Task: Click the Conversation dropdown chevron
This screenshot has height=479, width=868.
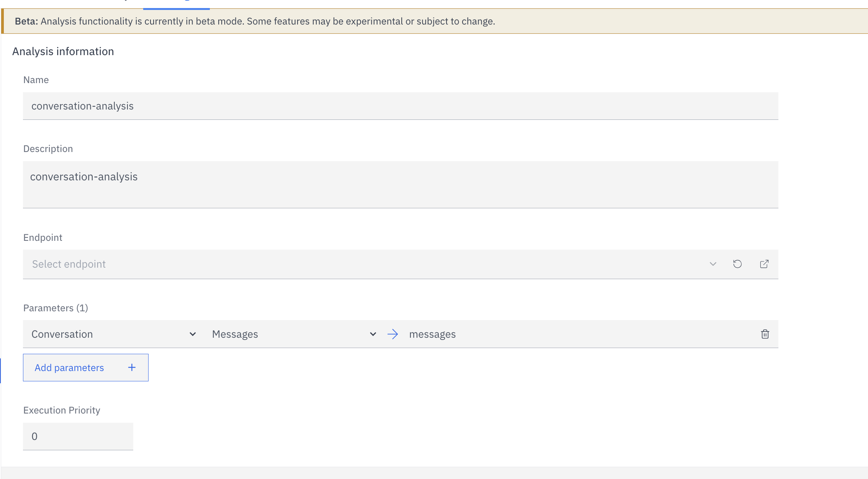Action: click(193, 334)
